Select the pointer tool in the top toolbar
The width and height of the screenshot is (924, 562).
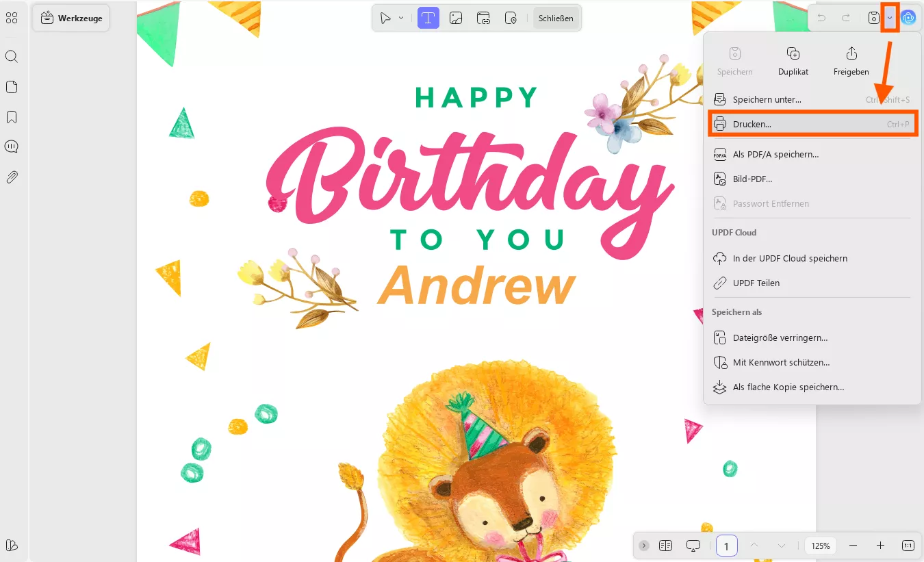[x=386, y=18]
